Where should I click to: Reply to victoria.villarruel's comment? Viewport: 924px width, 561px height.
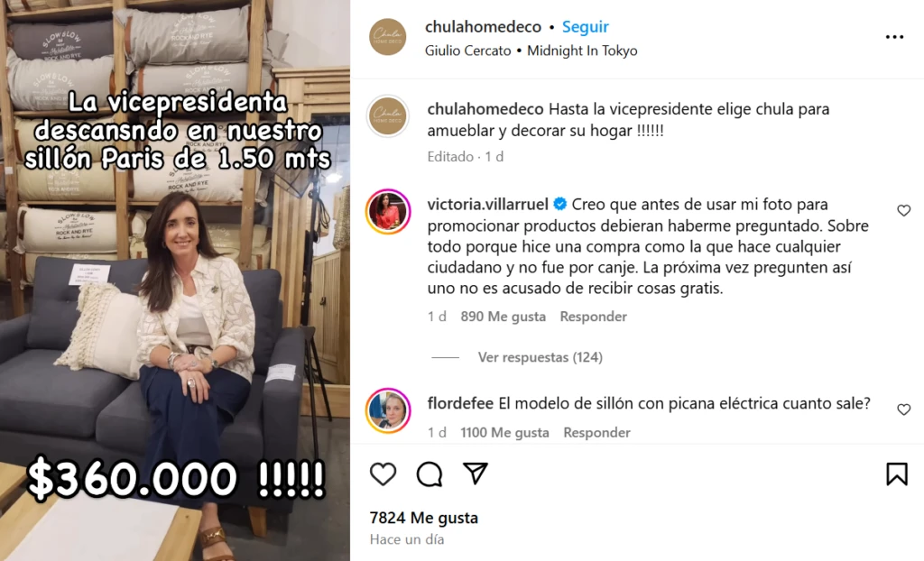[x=593, y=317]
